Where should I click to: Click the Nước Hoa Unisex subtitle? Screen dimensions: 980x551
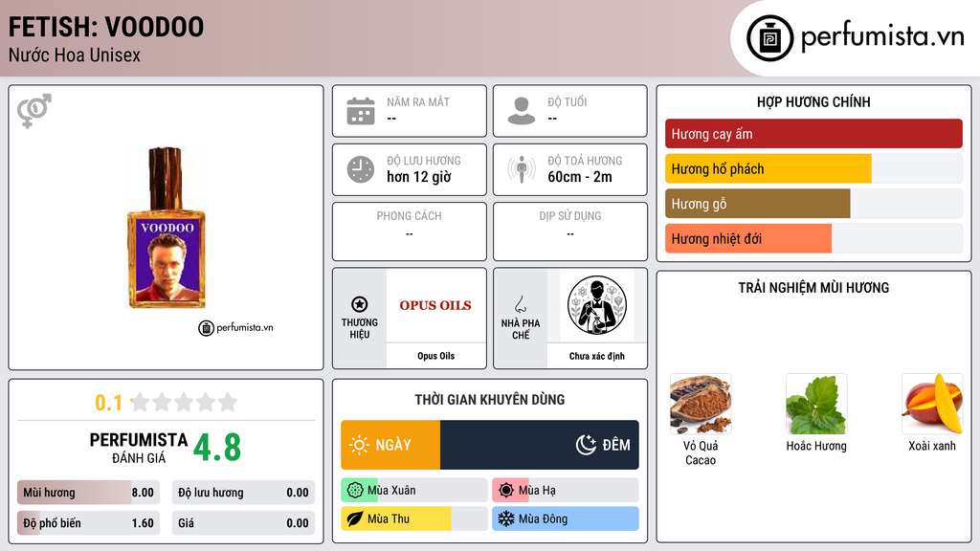pos(75,55)
